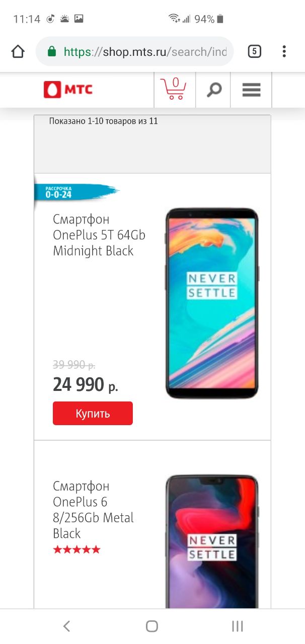This screenshot has height=644, width=305.
Task: Tap the OnePlus 5T product image
Action: 212,303
